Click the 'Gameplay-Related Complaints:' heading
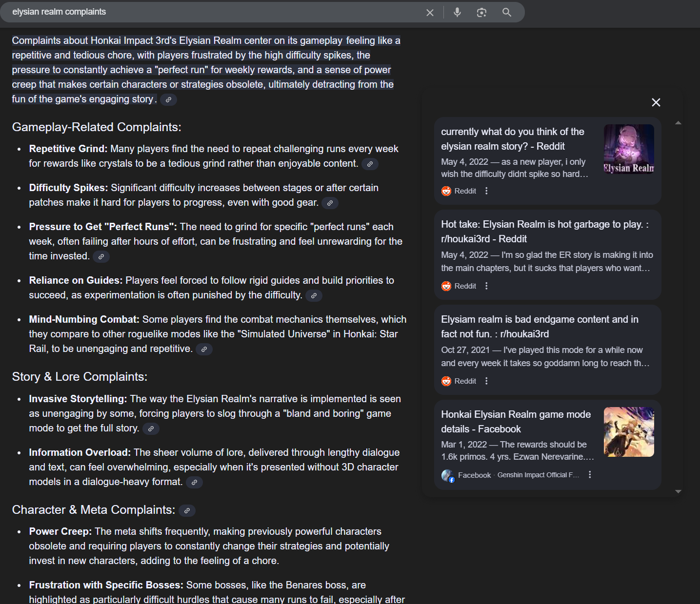This screenshot has height=604, width=700. click(x=97, y=127)
